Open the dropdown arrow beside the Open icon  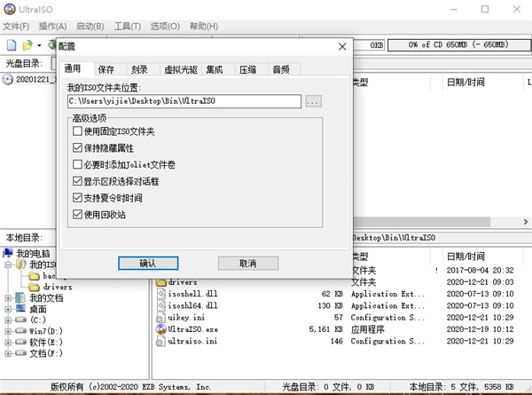click(x=39, y=45)
